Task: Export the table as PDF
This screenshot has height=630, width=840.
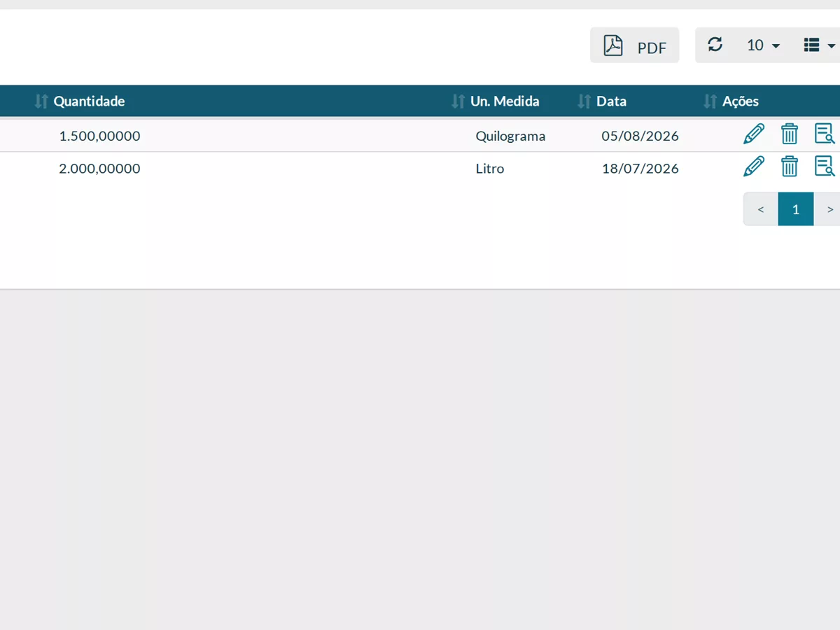Action: 634,45
